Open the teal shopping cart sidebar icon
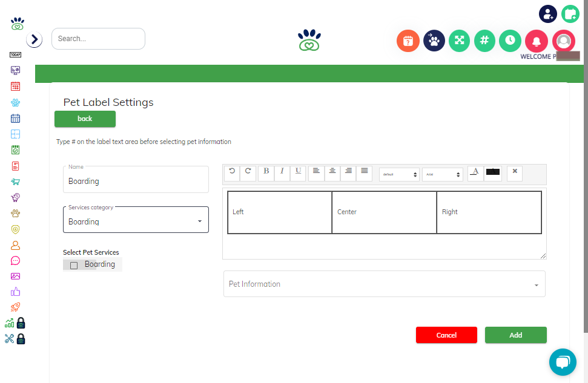588x383 pixels. 15,182
